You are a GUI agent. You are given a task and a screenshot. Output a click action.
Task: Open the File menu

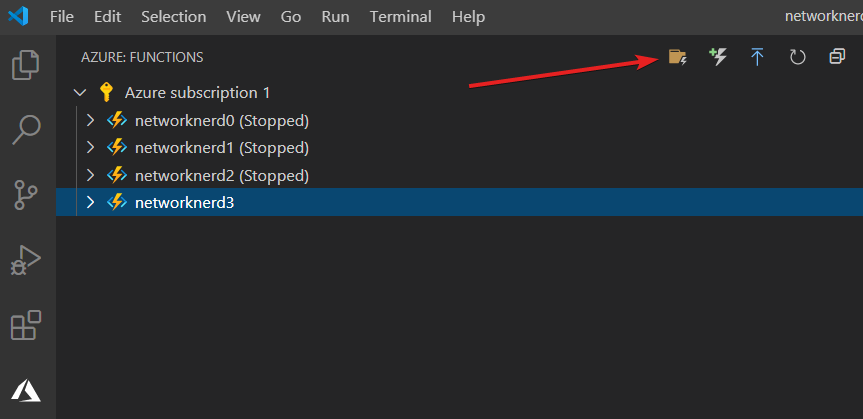tap(62, 17)
